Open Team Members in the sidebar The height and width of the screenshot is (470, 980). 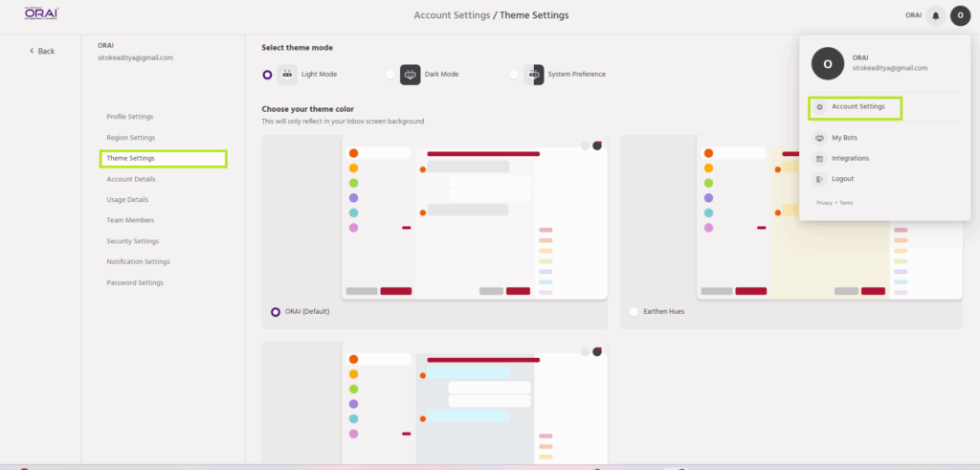point(130,220)
